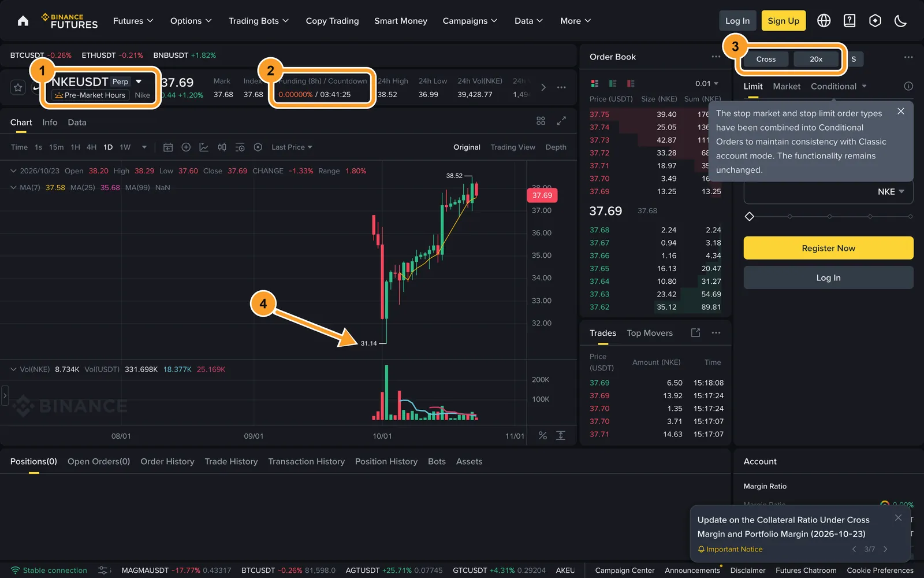
Task: Open Last Price dropdown
Action: pyautogui.click(x=292, y=147)
